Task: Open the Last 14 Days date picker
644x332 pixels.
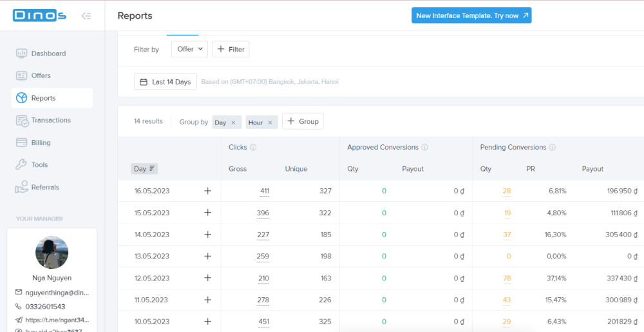Action: 166,82
